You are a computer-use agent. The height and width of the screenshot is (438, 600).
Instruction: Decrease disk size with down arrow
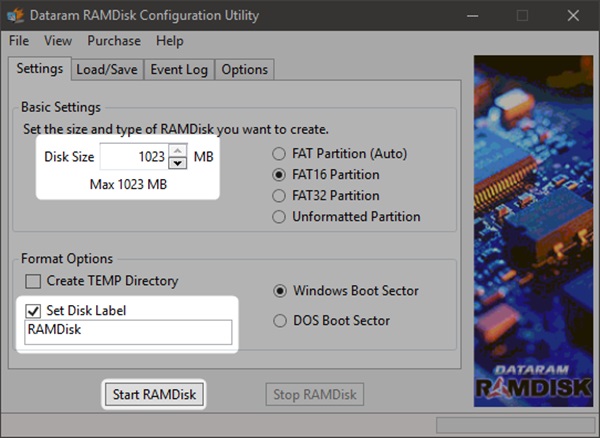click(x=178, y=163)
